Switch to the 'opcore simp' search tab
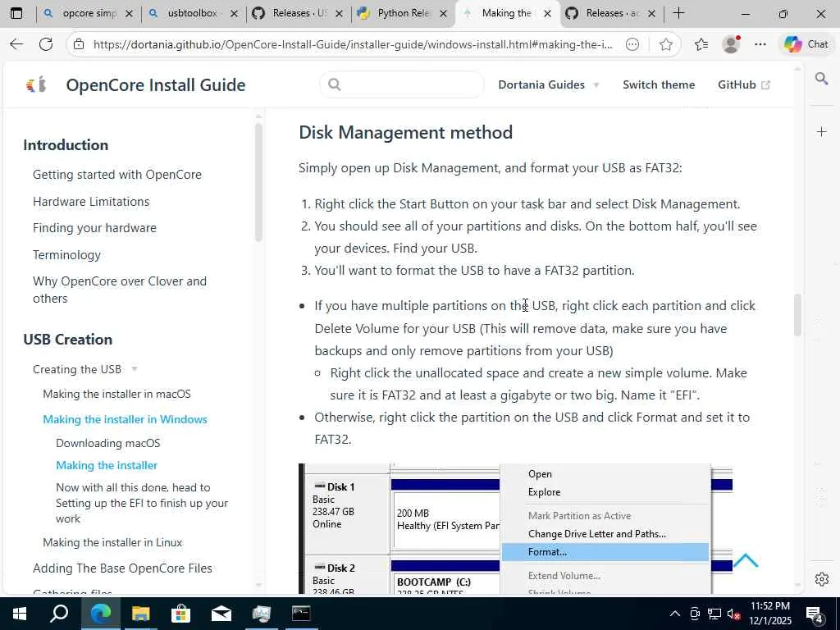840x630 pixels. pyautogui.click(x=89, y=13)
